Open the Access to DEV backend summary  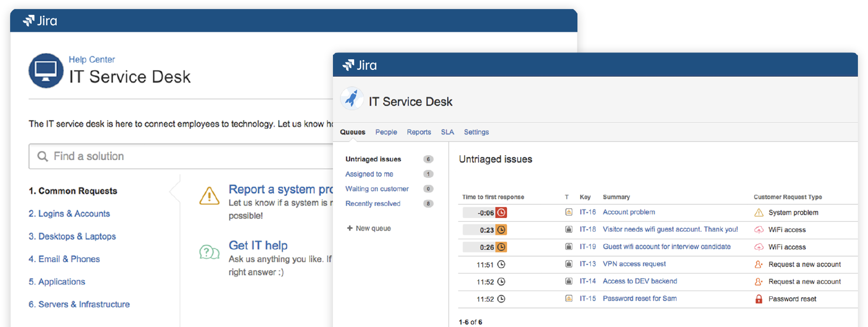(640, 281)
